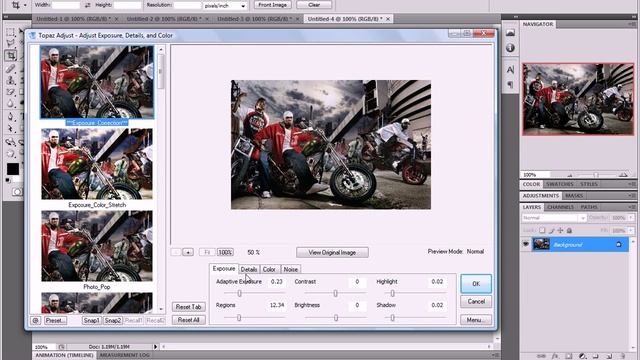Open the Navigator panel options menu
The image size is (640, 360).
pyautogui.click(x=633, y=24)
